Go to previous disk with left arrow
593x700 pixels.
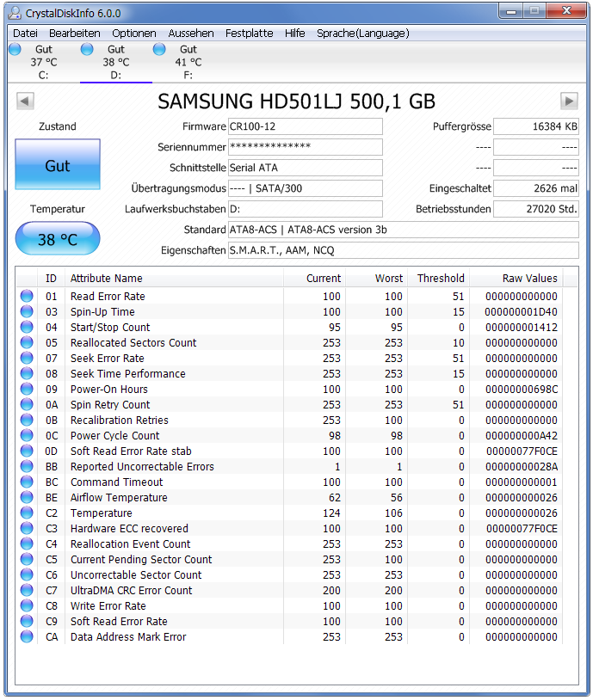25,101
